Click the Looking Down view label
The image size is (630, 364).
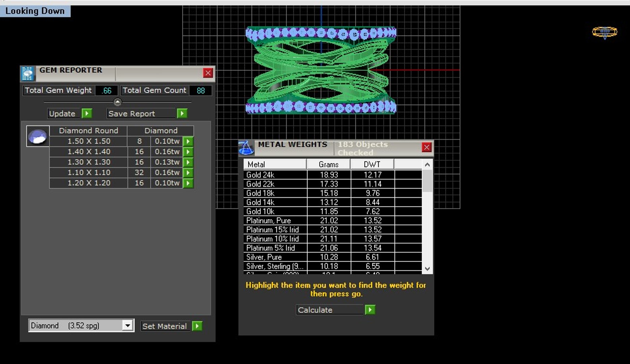point(35,11)
